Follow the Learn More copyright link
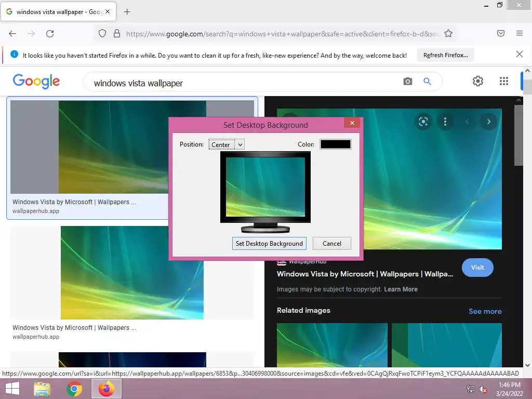 coord(401,289)
